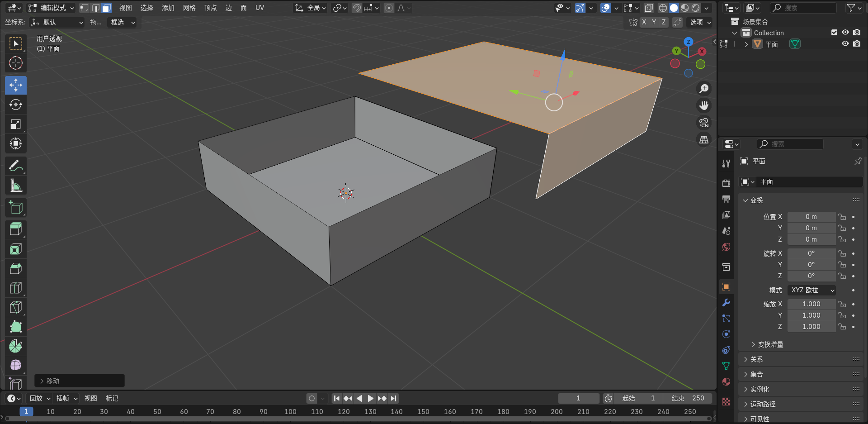Click the 位置 X value field

(811, 217)
